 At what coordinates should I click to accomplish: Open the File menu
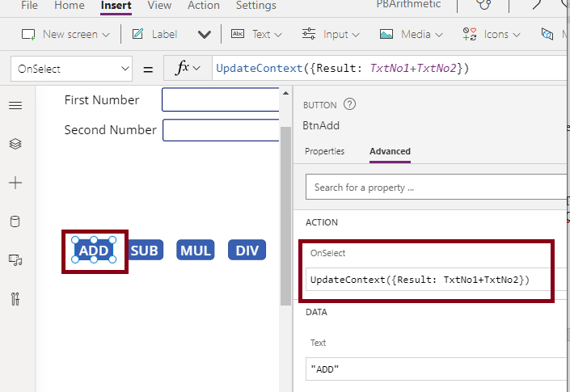tap(29, 6)
